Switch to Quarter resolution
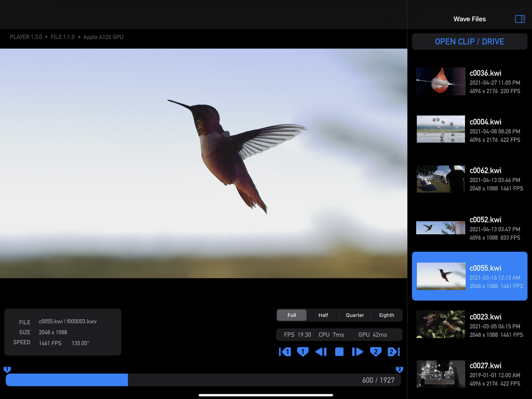532x399 pixels. click(355, 315)
